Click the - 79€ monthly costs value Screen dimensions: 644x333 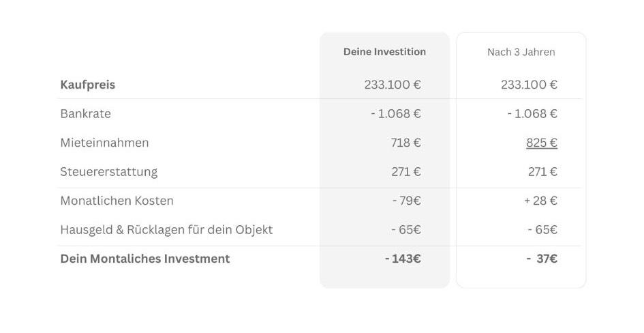[x=406, y=201]
